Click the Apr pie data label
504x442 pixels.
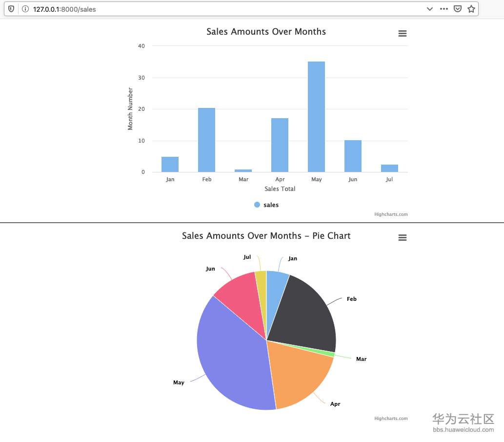tap(335, 404)
